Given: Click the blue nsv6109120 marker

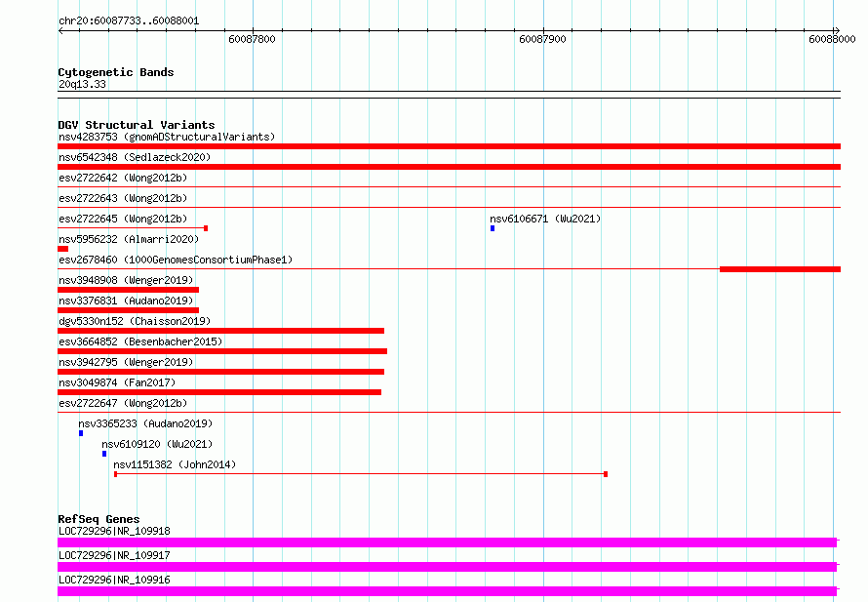Looking at the screenshot, I should coord(104,454).
